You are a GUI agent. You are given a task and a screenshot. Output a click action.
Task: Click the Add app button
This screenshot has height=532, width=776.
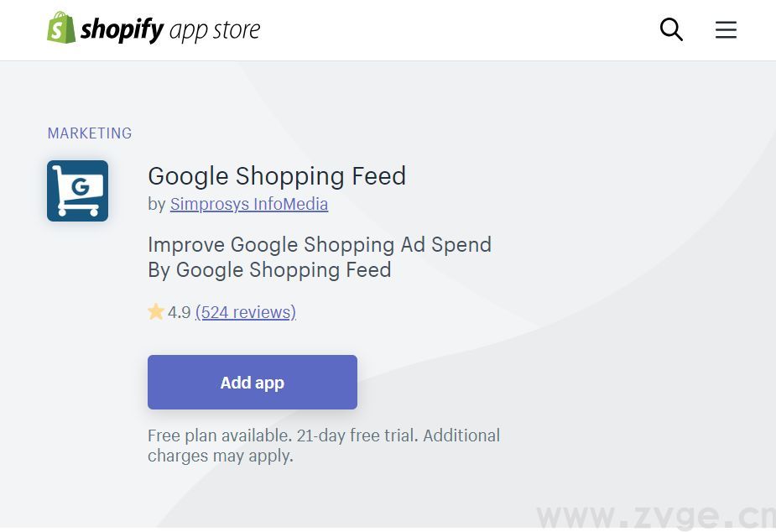click(x=252, y=382)
